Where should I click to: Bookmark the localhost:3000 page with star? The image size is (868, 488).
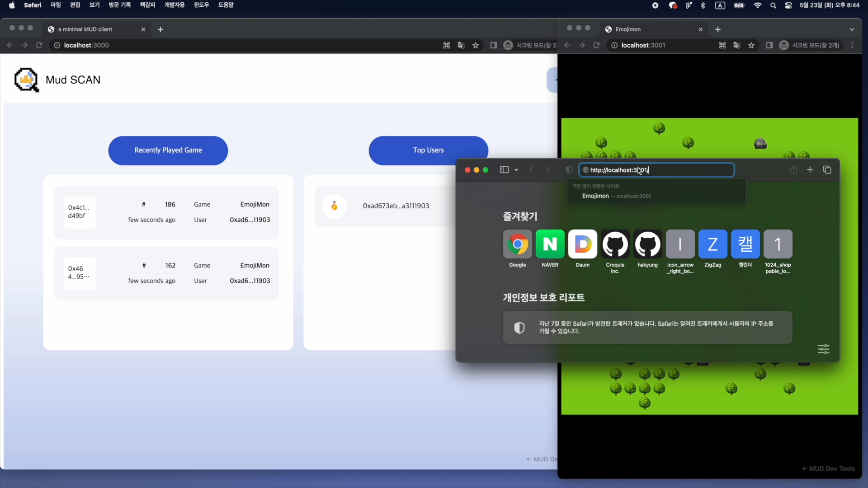(x=476, y=45)
